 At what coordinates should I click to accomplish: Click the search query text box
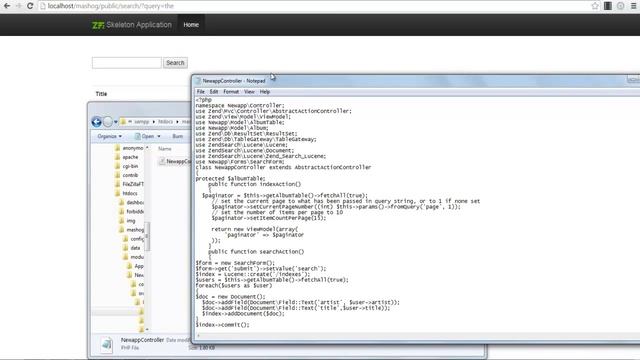tap(127, 63)
